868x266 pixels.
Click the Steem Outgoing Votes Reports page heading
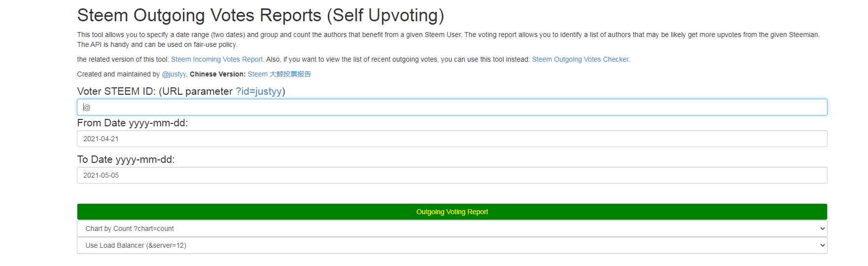tap(260, 15)
